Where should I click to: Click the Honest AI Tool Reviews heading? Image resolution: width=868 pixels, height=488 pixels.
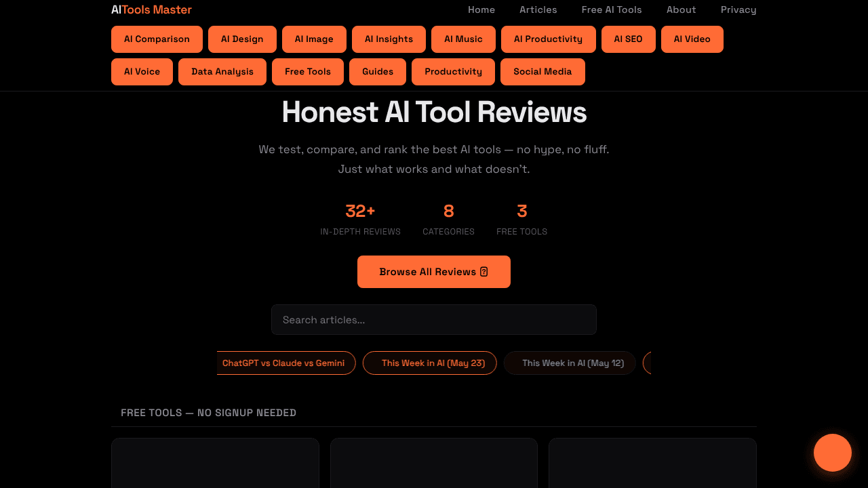point(434,112)
